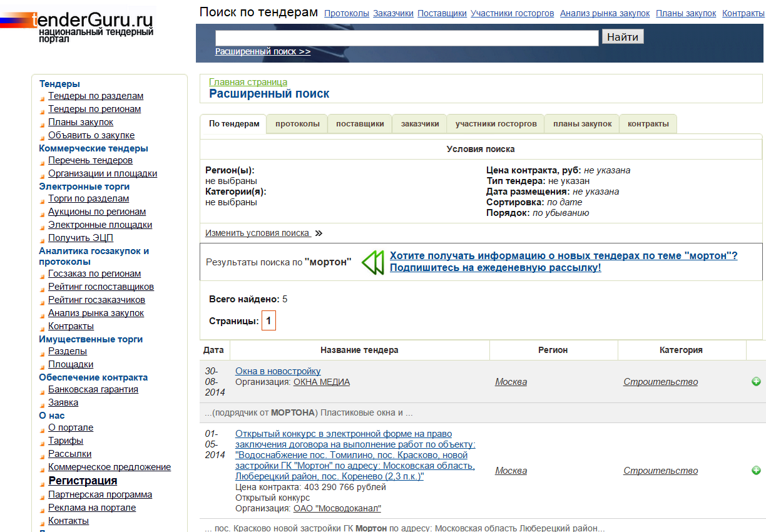Switch to the поставщики tab
Viewport: 766px width, 532px height.
coord(360,124)
